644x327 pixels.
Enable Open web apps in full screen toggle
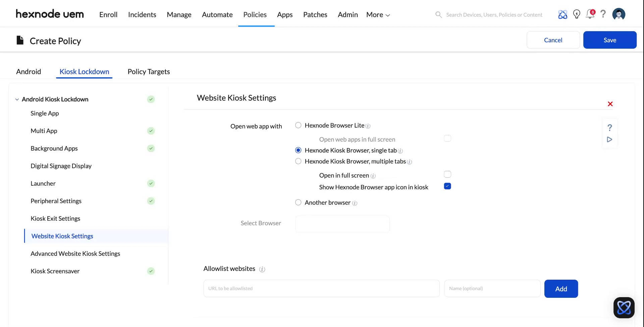point(447,138)
